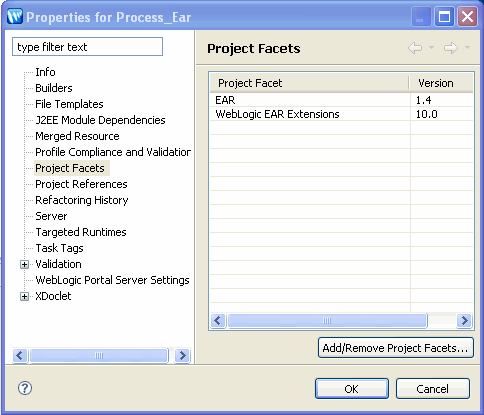This screenshot has height=415, width=484.
Task: Click the facets table horizontal scrollbar thumb
Action: coord(327,321)
